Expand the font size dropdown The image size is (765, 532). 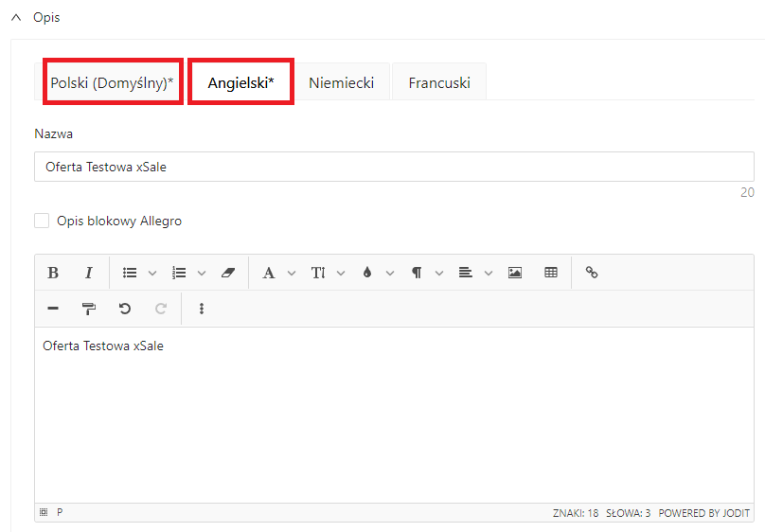341,273
